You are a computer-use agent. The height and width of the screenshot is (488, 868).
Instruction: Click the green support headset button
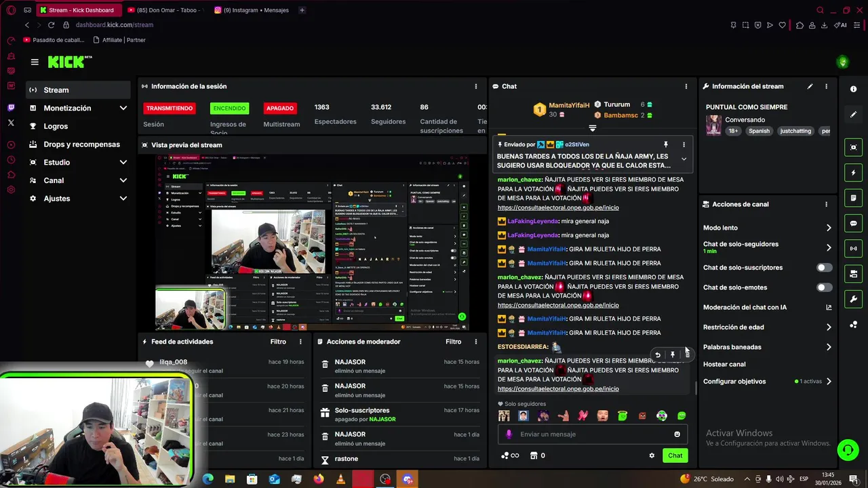[x=847, y=449]
